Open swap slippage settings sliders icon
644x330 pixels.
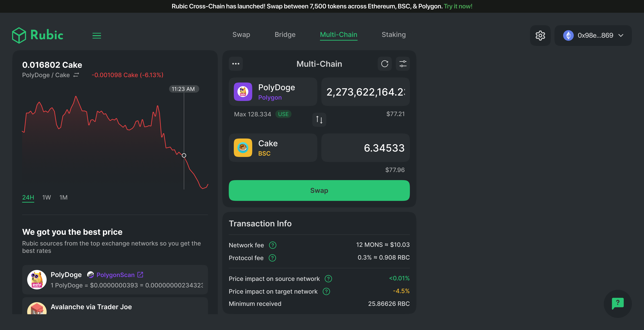click(403, 64)
